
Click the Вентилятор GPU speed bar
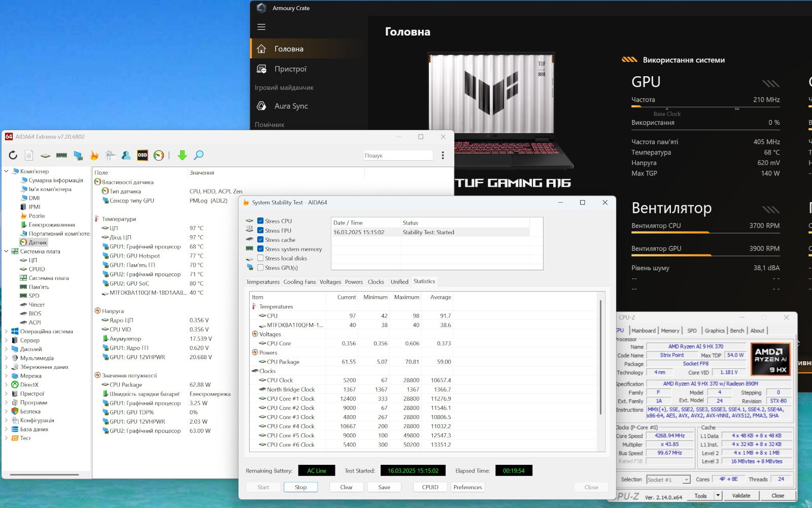pos(705,255)
